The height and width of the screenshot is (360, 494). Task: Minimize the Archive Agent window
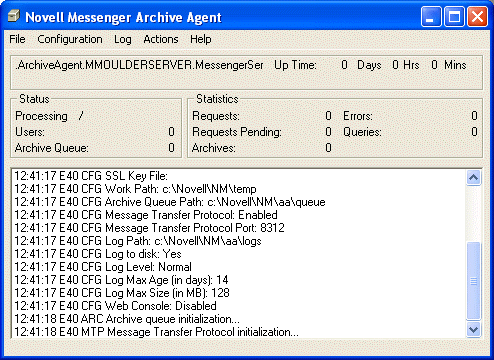point(431,16)
